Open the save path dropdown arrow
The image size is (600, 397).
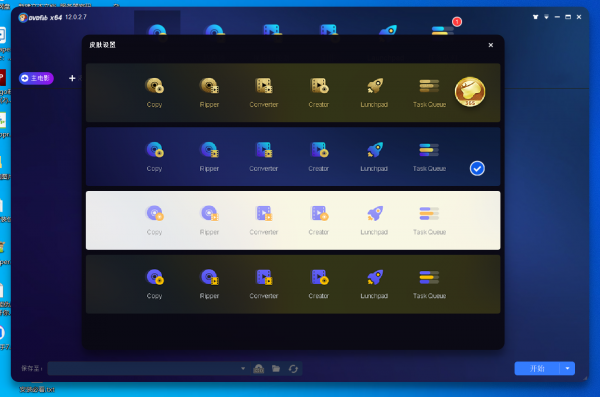[x=243, y=368]
